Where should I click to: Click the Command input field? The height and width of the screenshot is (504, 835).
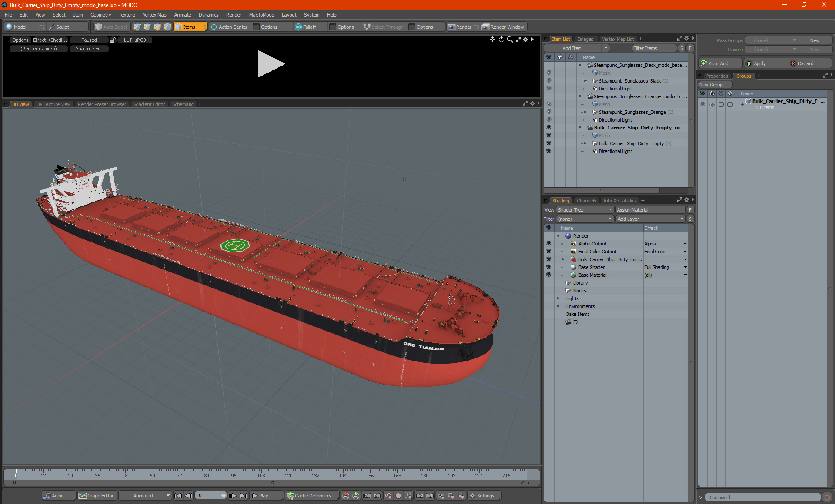click(x=763, y=497)
